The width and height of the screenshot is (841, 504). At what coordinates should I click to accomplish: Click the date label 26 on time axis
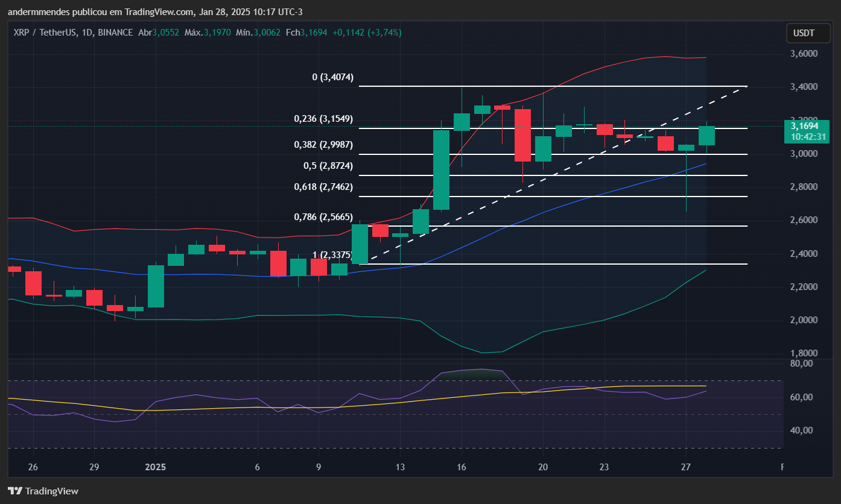(33, 467)
